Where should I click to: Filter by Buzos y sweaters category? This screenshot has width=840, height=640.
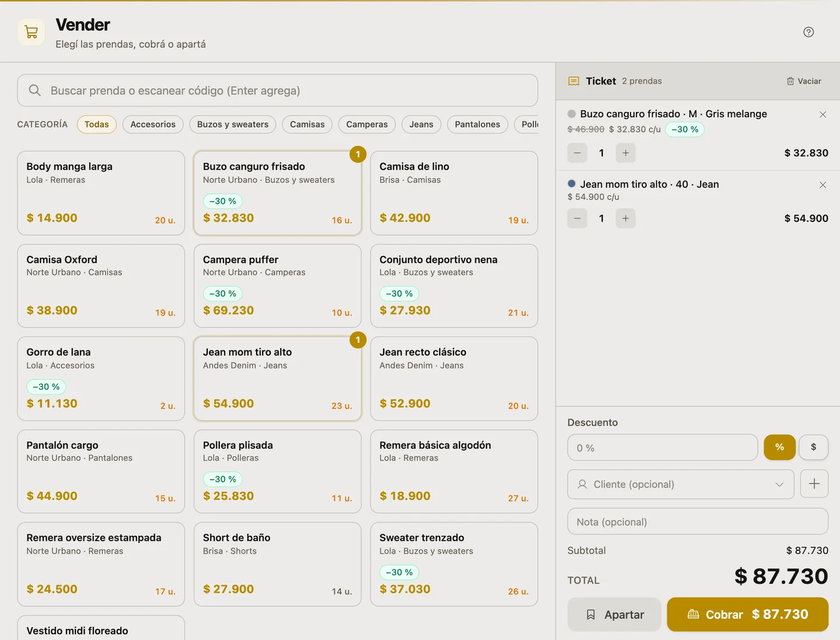coord(233,124)
